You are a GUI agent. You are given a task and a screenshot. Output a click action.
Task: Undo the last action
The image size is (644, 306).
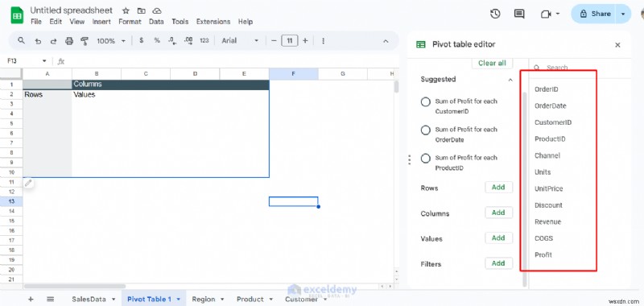38,41
